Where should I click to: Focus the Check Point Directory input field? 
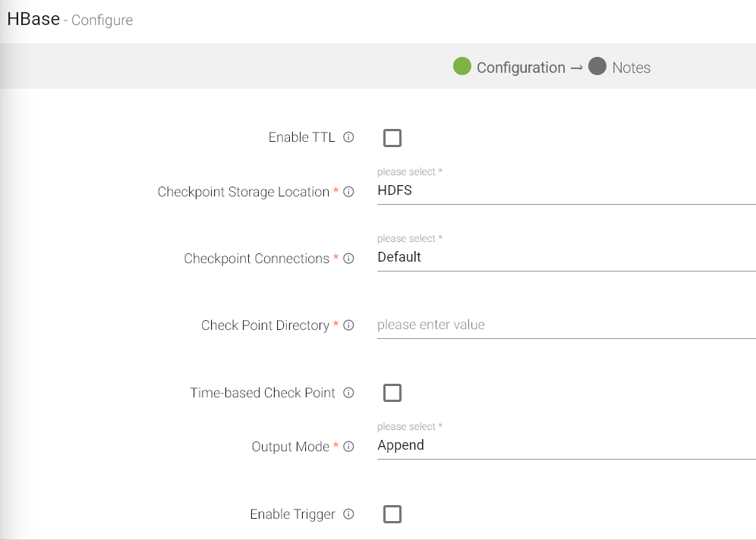565,325
